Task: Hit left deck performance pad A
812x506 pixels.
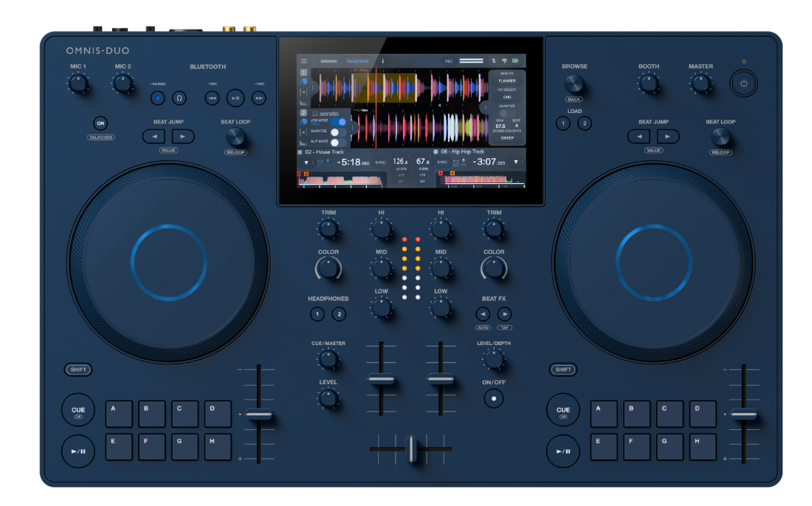Action: (119, 414)
